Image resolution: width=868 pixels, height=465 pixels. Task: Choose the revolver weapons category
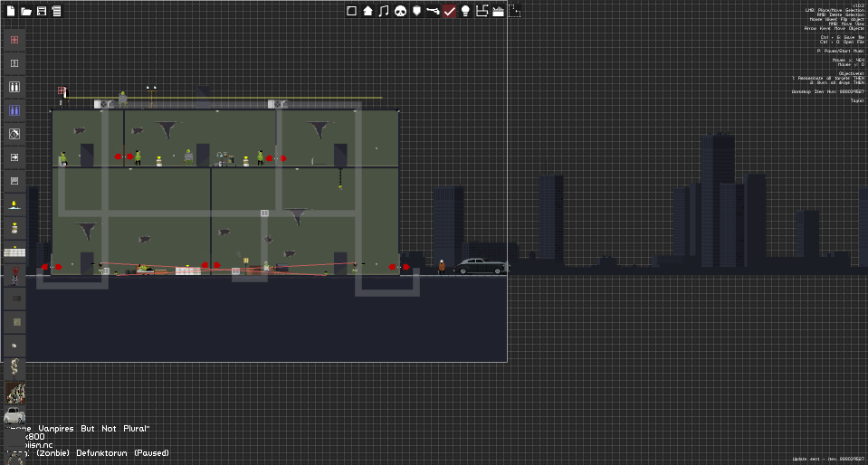coord(433,11)
